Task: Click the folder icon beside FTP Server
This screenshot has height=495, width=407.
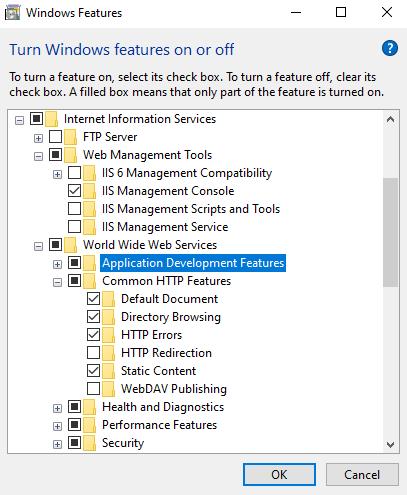Action: [70, 137]
